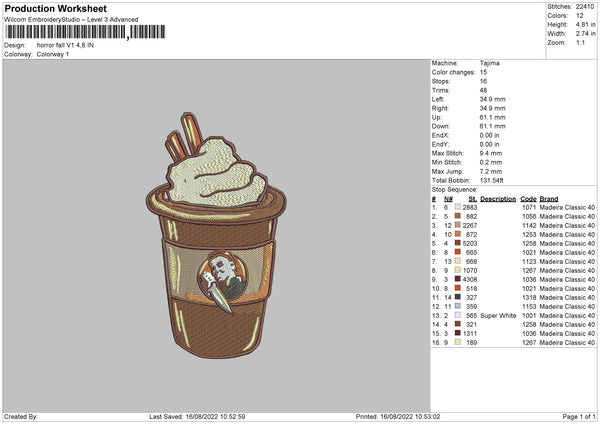Screen dimensions: 600x424
Task: Click the Width value 2.74 in
Action: point(585,34)
